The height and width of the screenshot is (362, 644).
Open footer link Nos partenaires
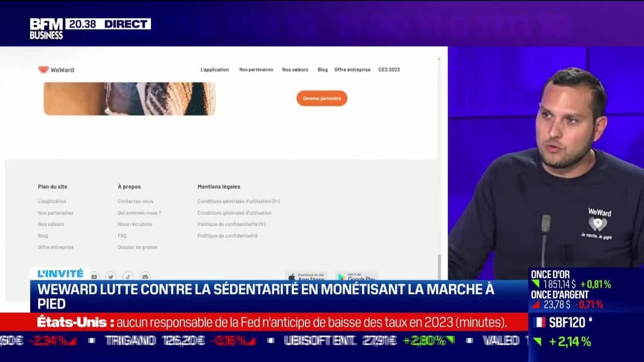click(x=56, y=213)
